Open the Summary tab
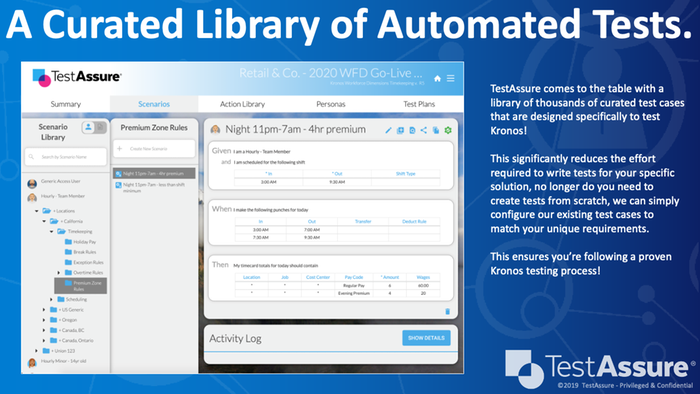This screenshot has height=394, width=700. click(66, 104)
